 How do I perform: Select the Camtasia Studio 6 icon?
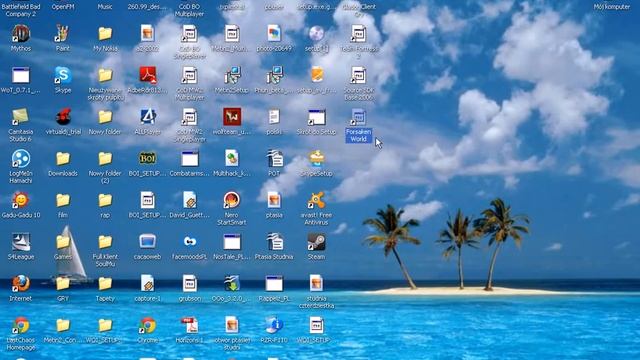[x=20, y=117]
